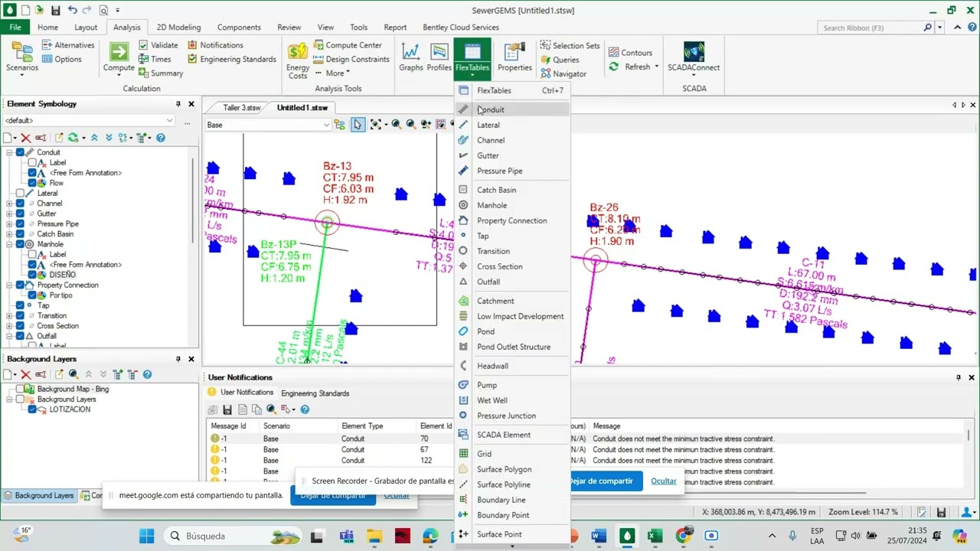Open Google Chrome from the taskbar
The height and width of the screenshot is (551, 980).
point(683,536)
